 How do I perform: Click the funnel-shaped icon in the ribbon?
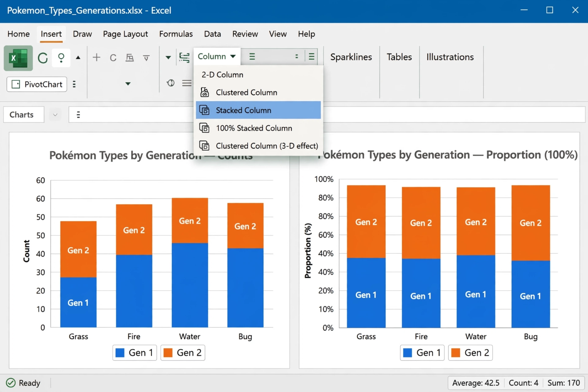point(146,58)
